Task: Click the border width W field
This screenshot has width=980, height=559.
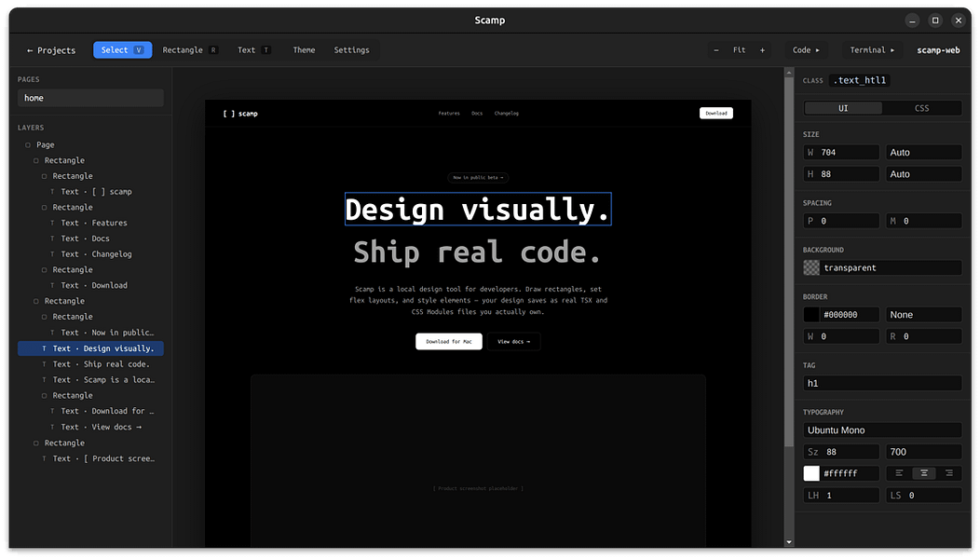Action: 841,336
